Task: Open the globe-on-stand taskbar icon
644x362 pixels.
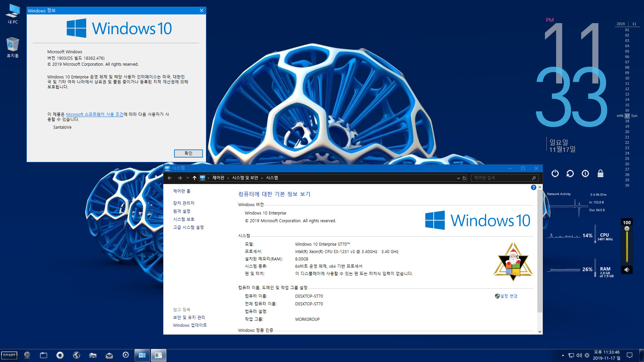Action: (27, 355)
